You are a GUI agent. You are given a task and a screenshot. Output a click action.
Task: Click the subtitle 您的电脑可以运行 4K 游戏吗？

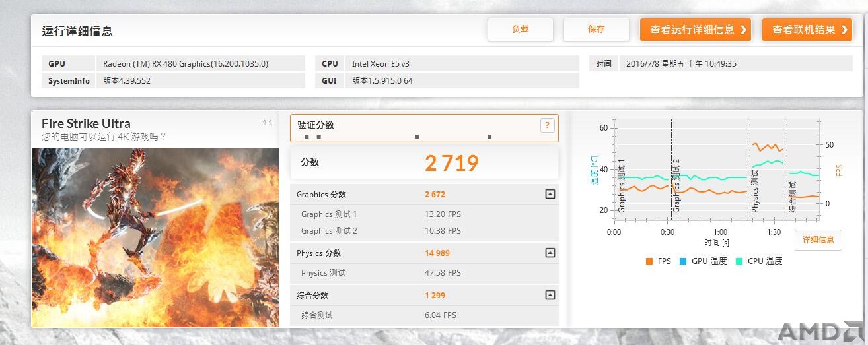(x=104, y=137)
